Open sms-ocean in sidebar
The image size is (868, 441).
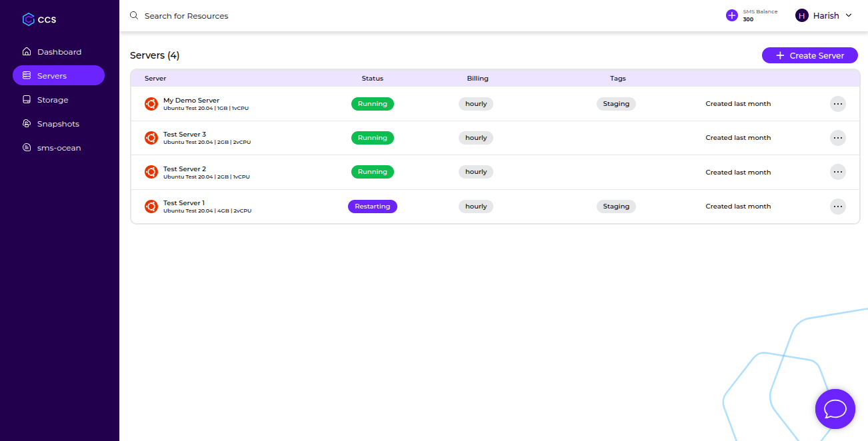59,148
